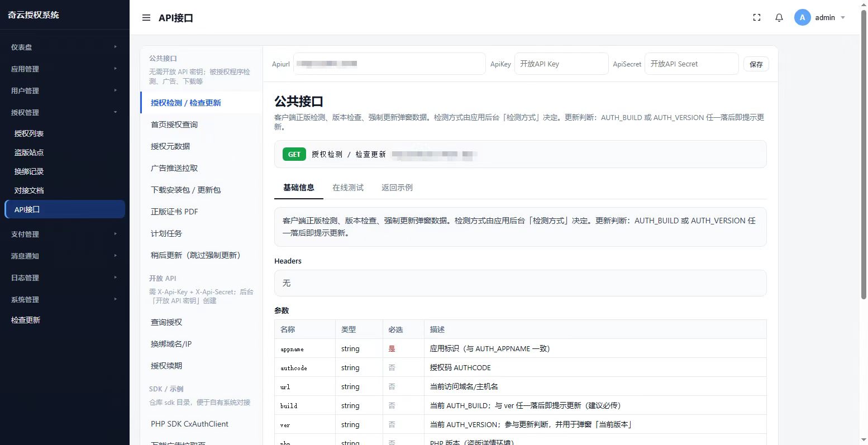Select the API接口 sidebar item

click(65, 209)
